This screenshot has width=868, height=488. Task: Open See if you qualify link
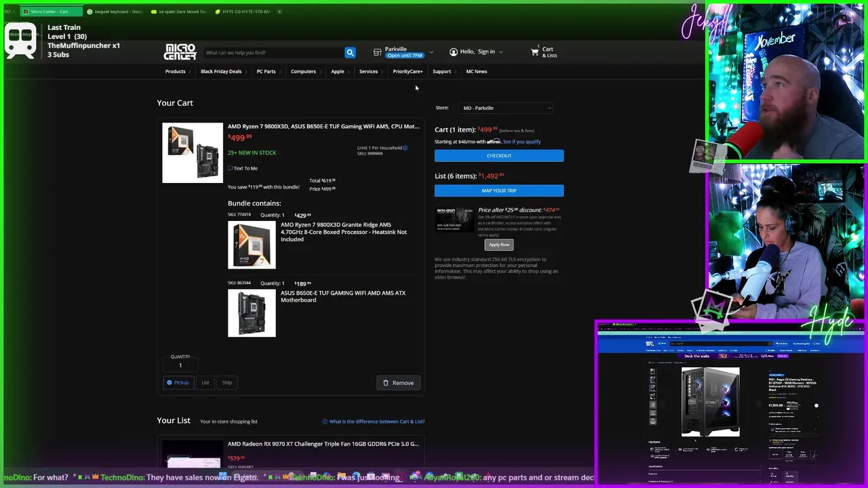tap(522, 142)
